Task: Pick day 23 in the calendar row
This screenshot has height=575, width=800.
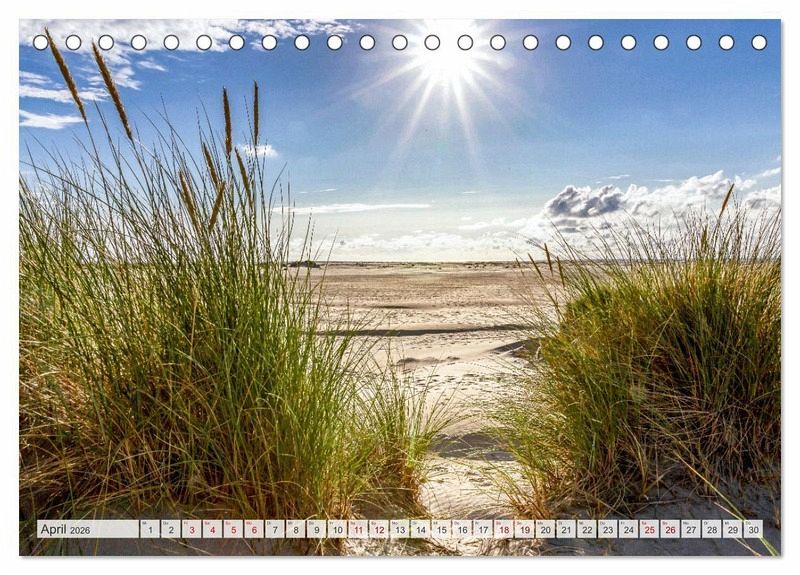Action: pyautogui.click(x=607, y=529)
